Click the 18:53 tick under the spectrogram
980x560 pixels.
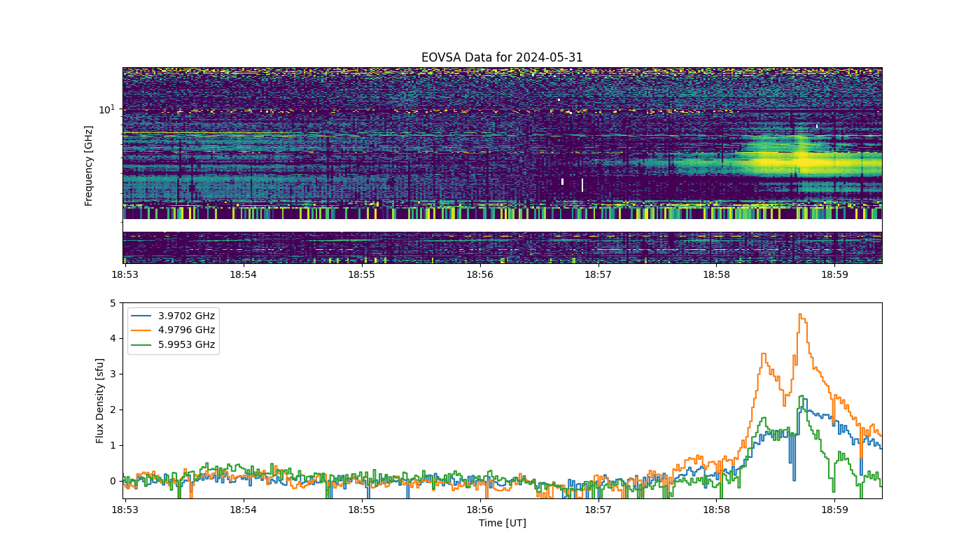(125, 275)
